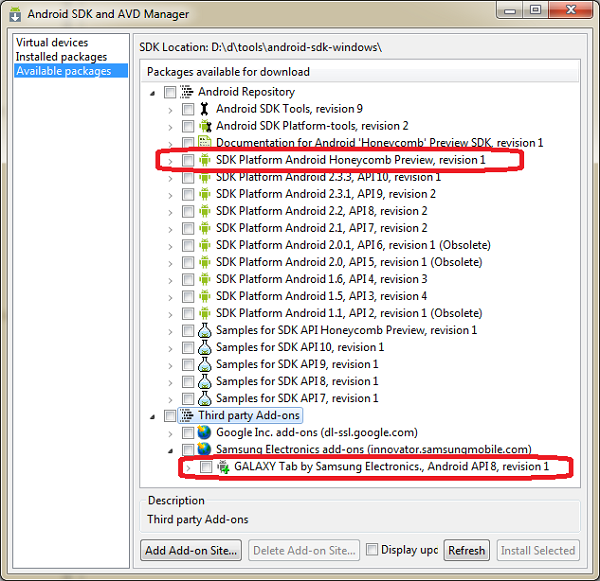Screen dimensions: 600x581
Task: Click the Android 2.3.1 platform android icon
Action: 205,194
